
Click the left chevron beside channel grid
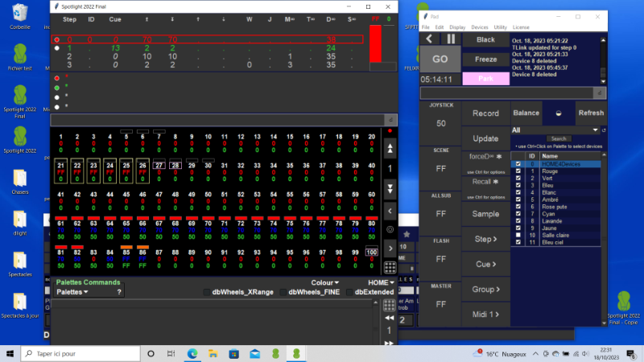point(390,211)
